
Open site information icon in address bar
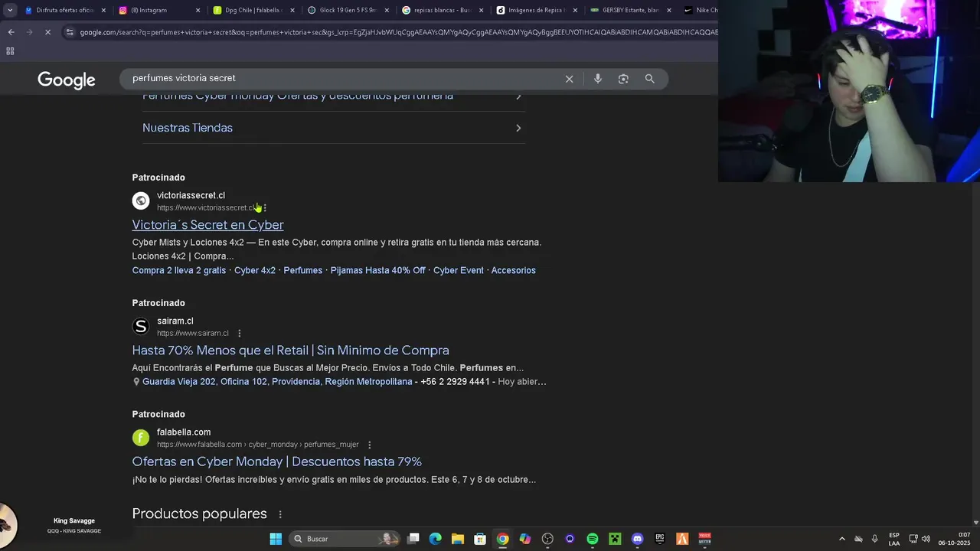70,32
